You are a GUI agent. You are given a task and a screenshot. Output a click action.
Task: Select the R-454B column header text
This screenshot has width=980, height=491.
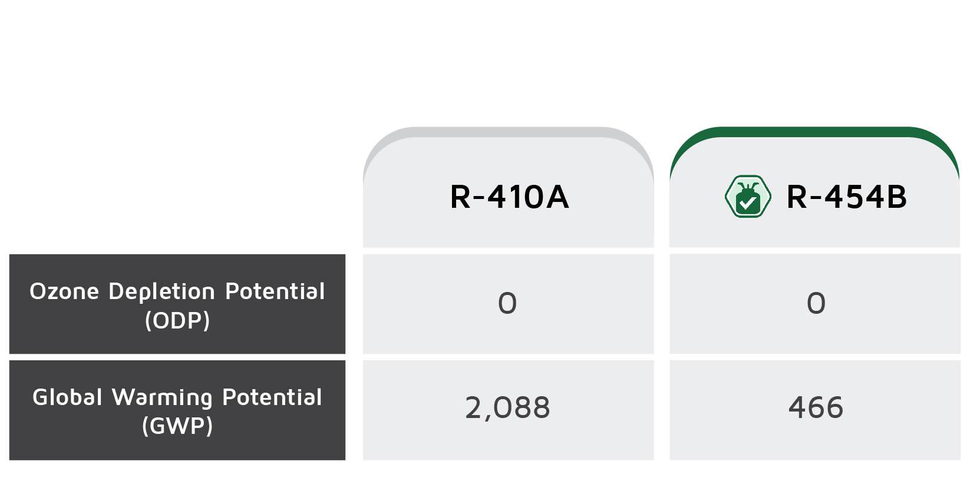[847, 197]
